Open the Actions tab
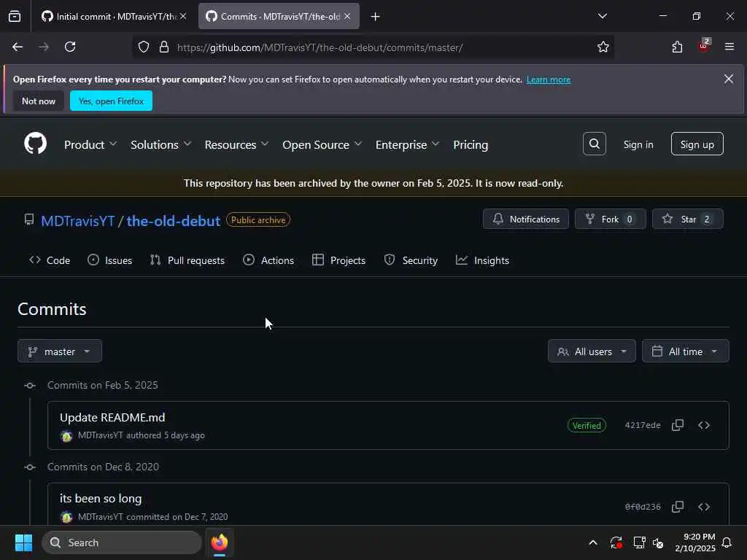Screen dimensions: 747x560 click(x=268, y=260)
